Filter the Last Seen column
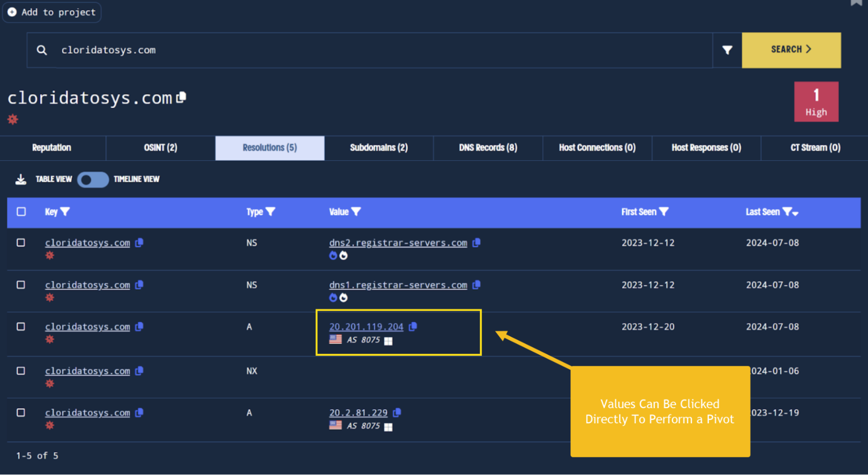The height and width of the screenshot is (475, 868). [786, 212]
